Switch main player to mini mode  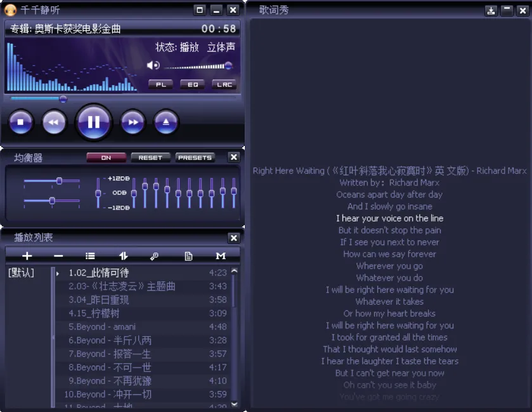[x=200, y=10]
